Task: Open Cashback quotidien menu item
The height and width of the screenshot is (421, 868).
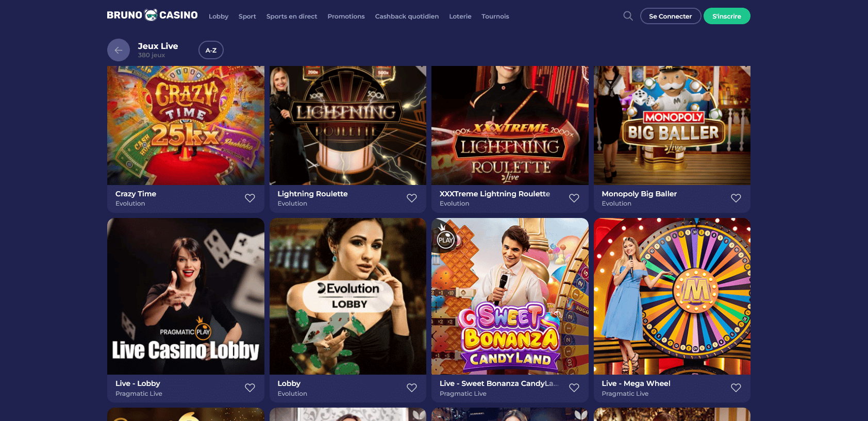Action: pos(407,16)
